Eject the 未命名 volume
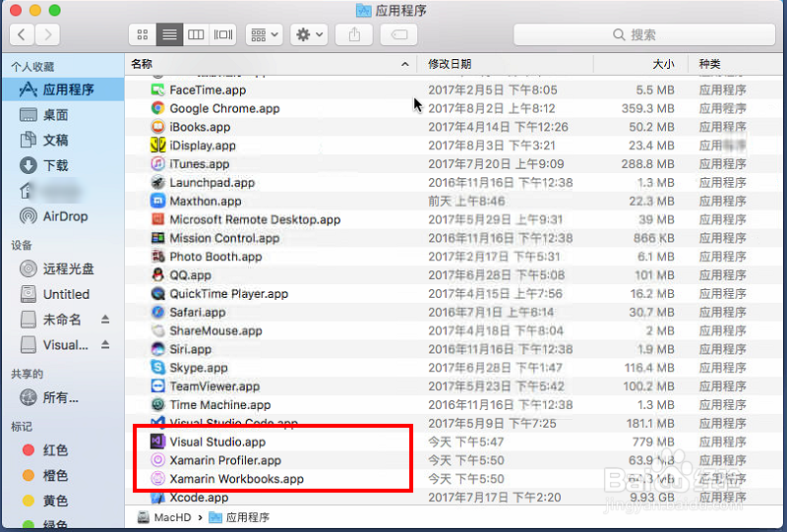The width and height of the screenshot is (787, 532). tap(105, 320)
